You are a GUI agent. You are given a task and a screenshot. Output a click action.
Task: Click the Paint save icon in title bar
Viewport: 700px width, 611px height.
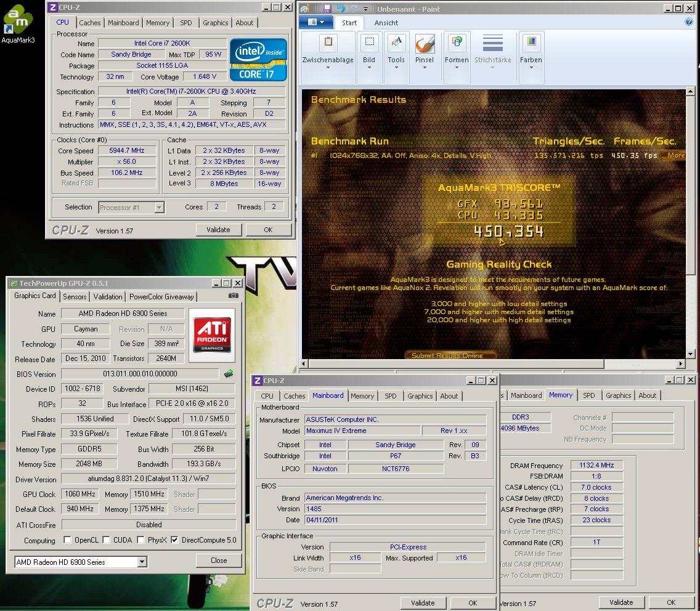coord(327,9)
